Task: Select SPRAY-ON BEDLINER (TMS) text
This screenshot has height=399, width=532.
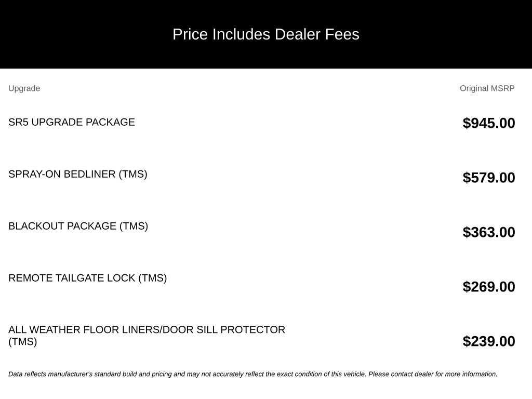Action: click(x=78, y=174)
